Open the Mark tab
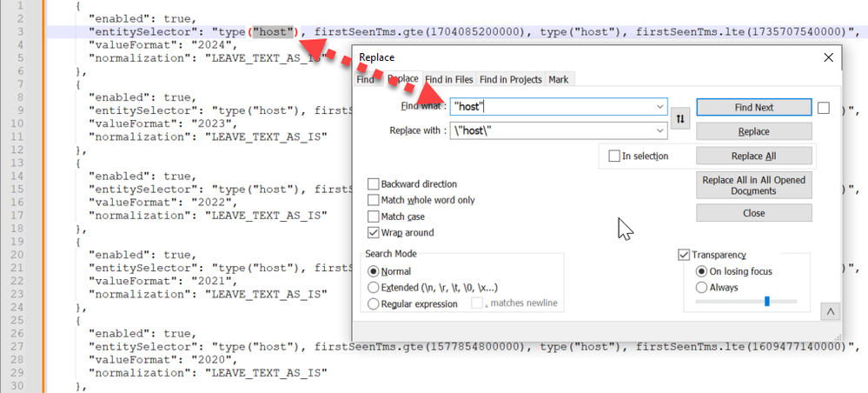868x393 pixels. coord(558,79)
